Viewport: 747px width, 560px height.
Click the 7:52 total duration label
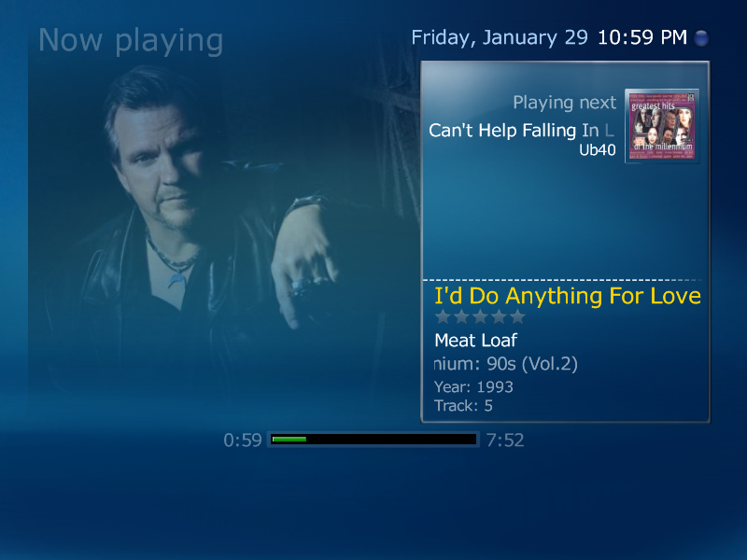(x=505, y=440)
